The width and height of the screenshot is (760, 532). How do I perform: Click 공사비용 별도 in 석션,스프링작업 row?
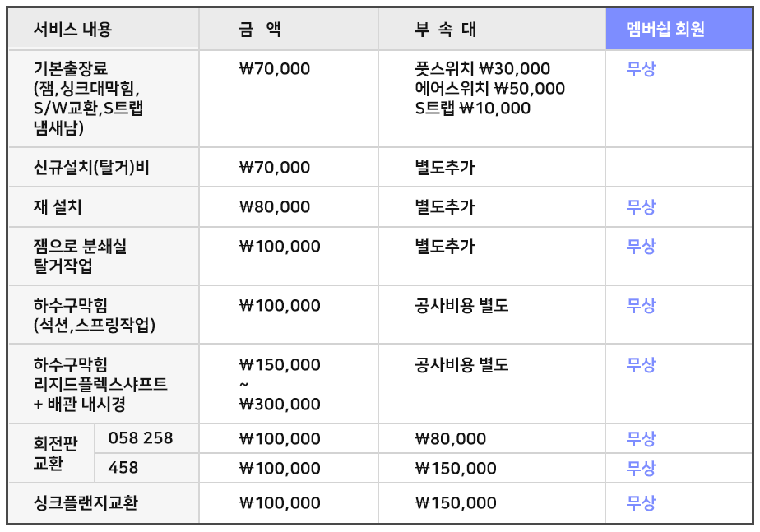[x=461, y=305]
